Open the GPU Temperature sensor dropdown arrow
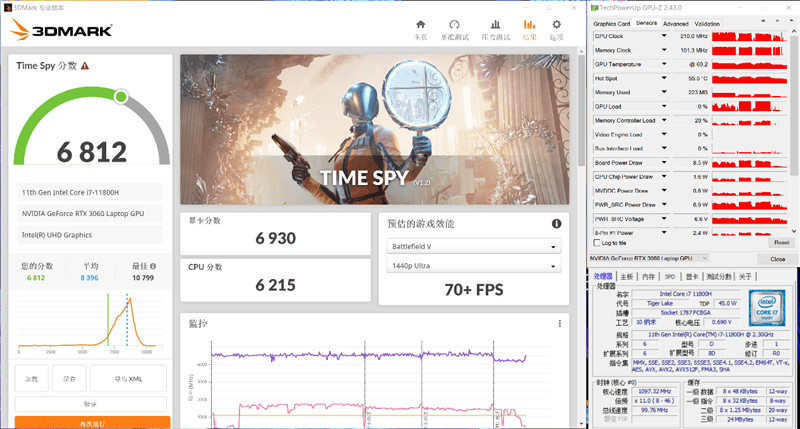Viewport: 800px width, 429px height. (x=664, y=64)
